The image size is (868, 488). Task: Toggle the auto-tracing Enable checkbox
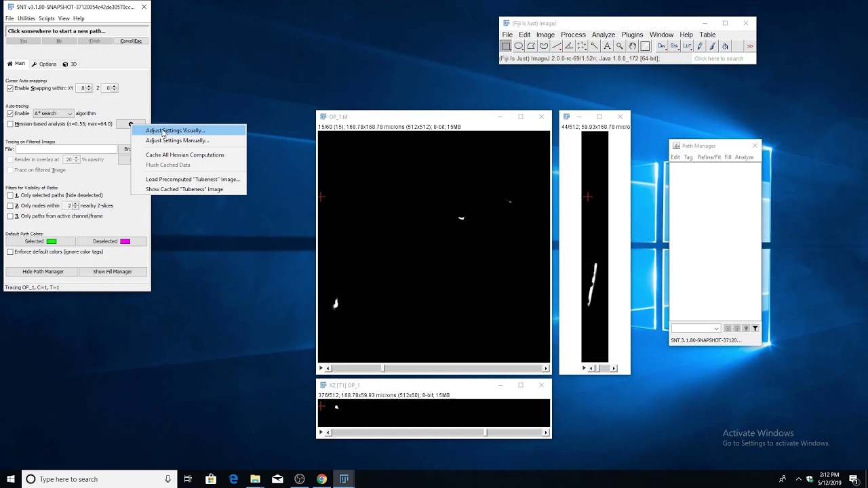[x=9, y=113]
